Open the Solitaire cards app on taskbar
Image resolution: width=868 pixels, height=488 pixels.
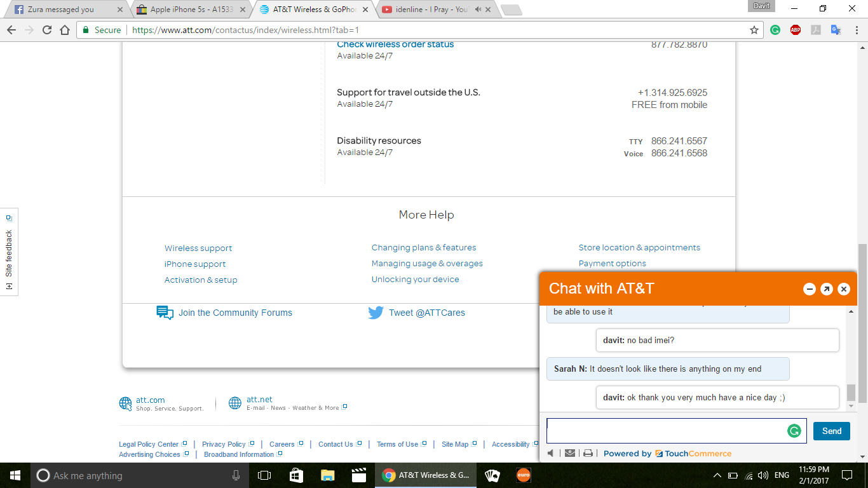[492, 475]
